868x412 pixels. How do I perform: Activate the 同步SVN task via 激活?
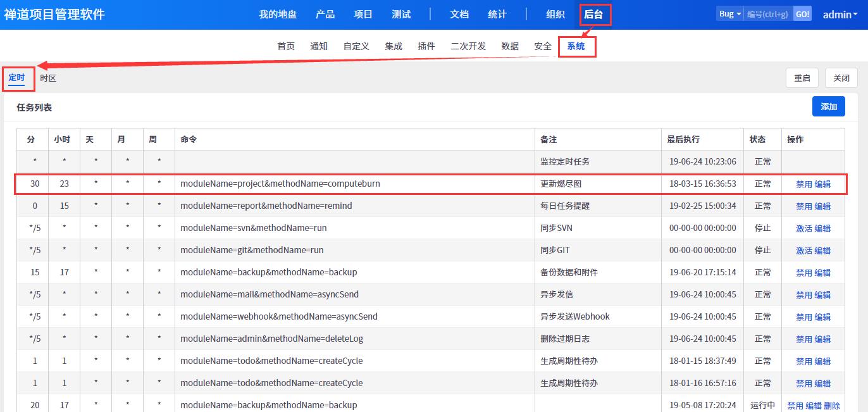pyautogui.click(x=803, y=228)
